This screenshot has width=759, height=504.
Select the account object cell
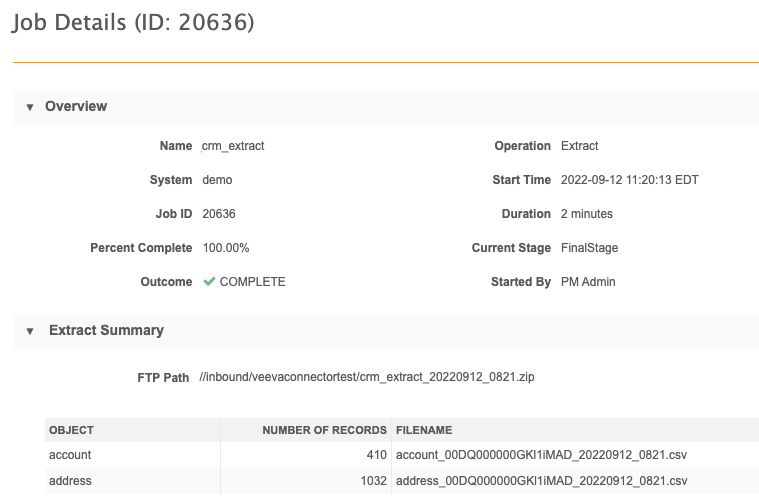70,455
